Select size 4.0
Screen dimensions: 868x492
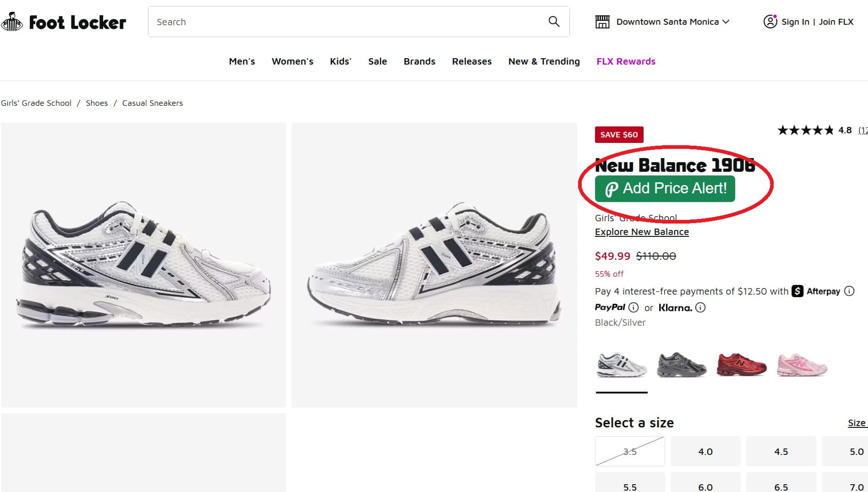705,451
